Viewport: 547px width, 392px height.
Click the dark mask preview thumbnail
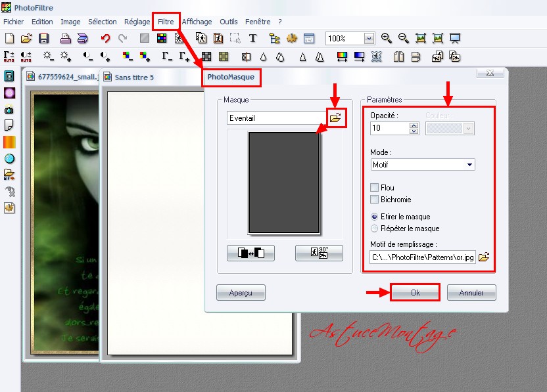[284, 183]
